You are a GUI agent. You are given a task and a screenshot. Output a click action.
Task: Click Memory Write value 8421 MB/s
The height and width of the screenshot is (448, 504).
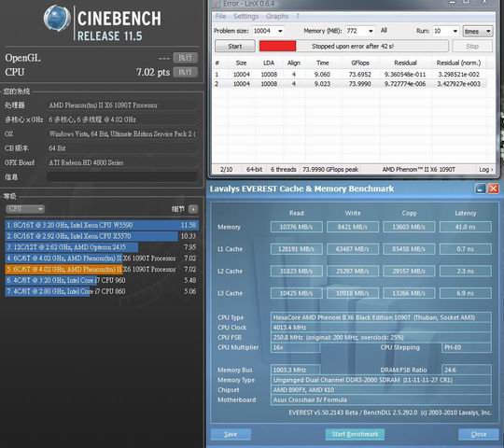[353, 227]
